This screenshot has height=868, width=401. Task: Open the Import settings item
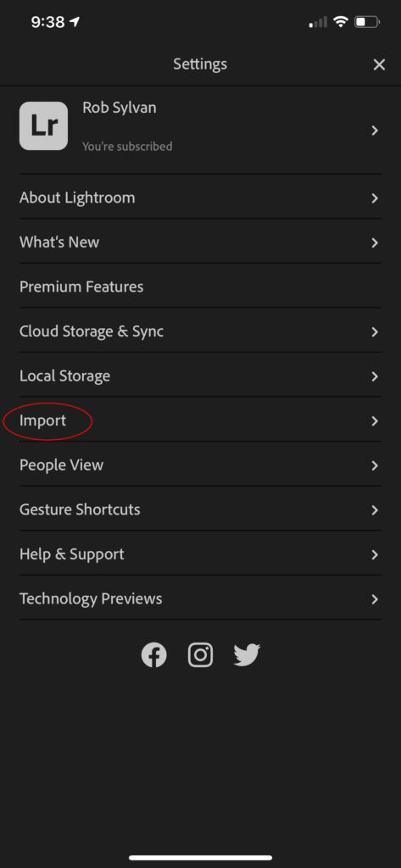click(200, 420)
